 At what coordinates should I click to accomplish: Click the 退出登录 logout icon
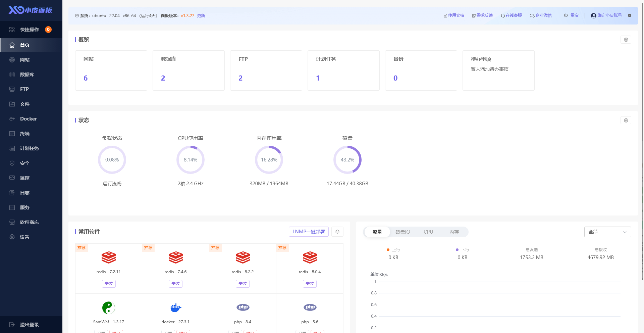tap(12, 325)
